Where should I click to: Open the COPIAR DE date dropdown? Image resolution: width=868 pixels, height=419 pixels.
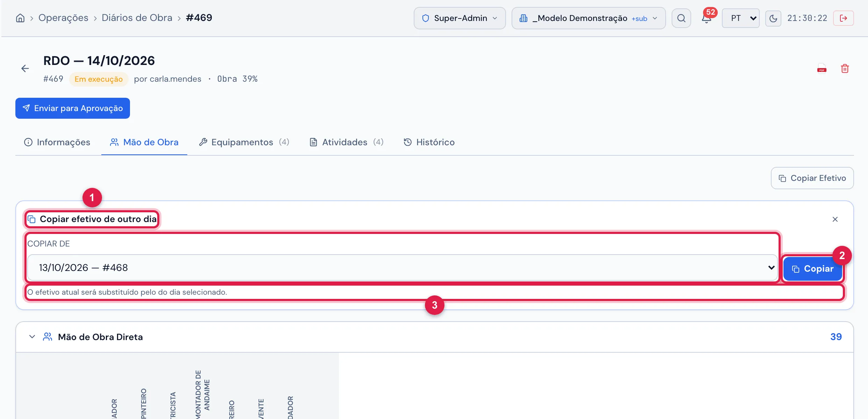click(x=403, y=267)
